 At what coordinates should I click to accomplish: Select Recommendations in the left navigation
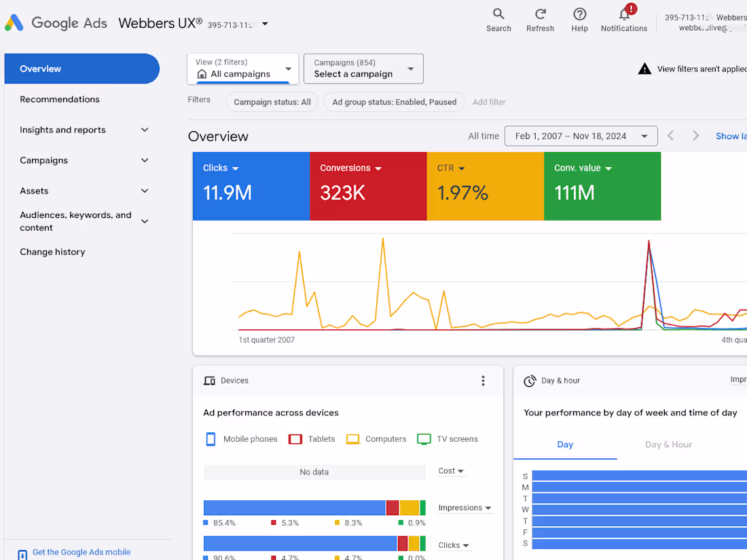(x=59, y=99)
